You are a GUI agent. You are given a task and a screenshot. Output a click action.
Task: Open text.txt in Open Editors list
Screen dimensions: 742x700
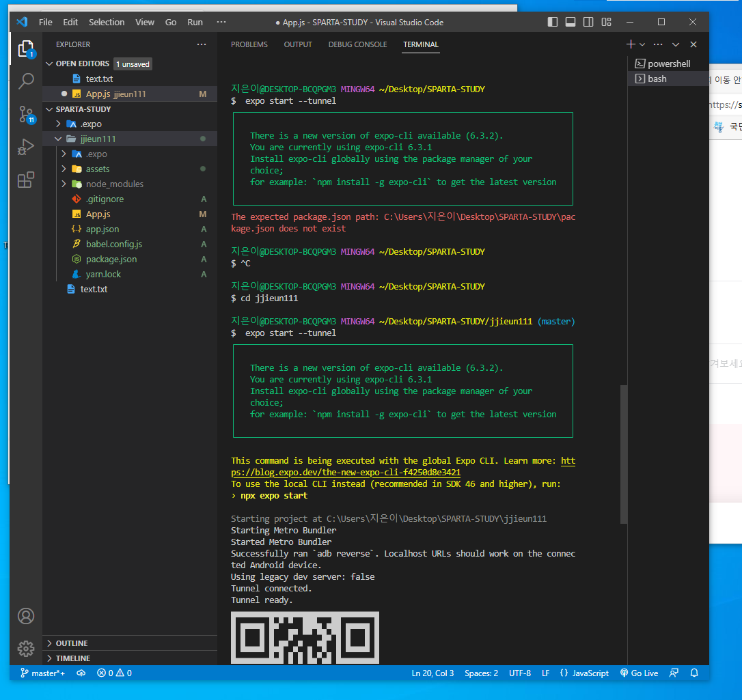130,79
